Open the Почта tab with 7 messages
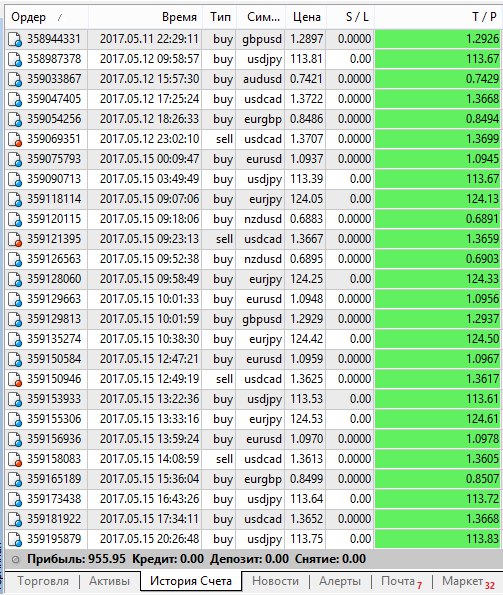 tap(401, 582)
